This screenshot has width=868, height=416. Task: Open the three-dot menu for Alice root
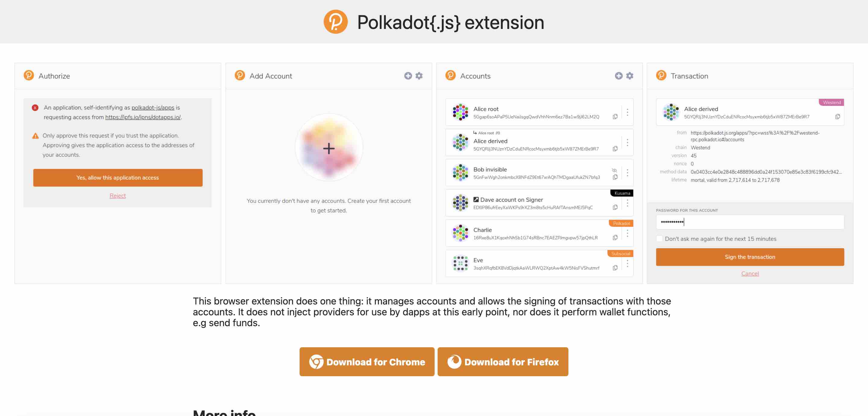coord(627,112)
